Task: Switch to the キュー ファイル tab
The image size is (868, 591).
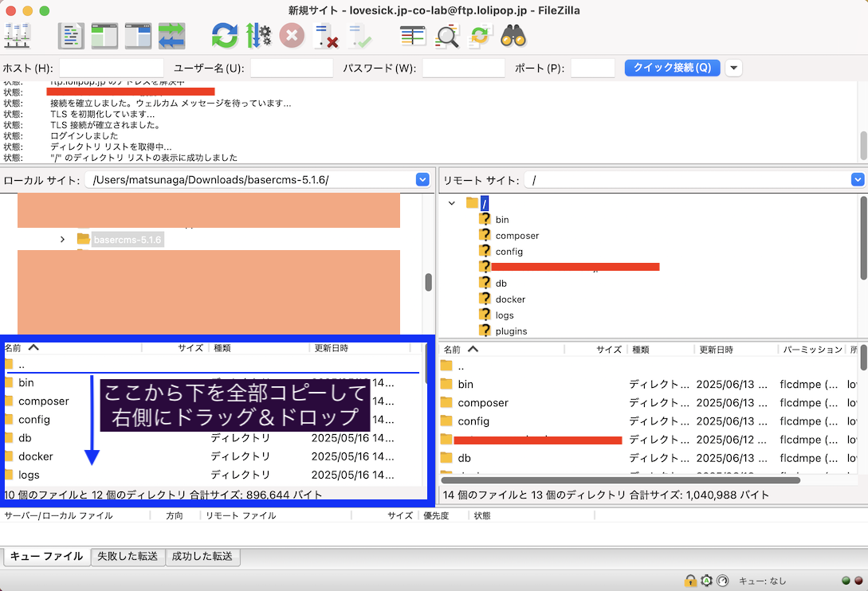Action: pyautogui.click(x=46, y=557)
